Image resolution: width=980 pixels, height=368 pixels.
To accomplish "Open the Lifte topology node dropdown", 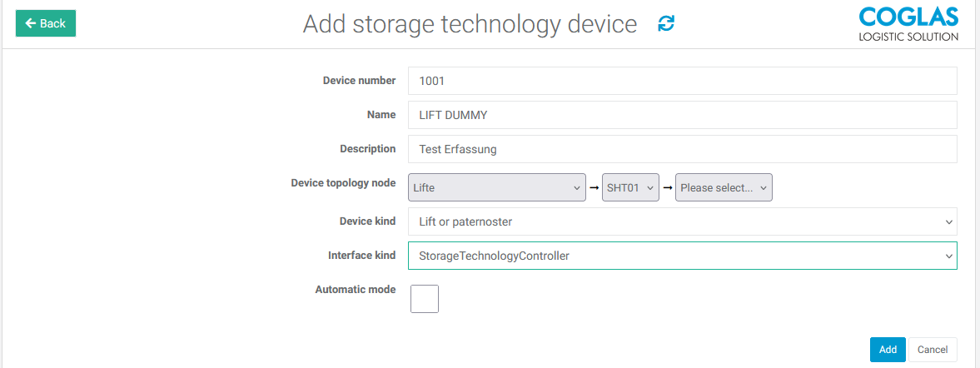I will pos(498,187).
